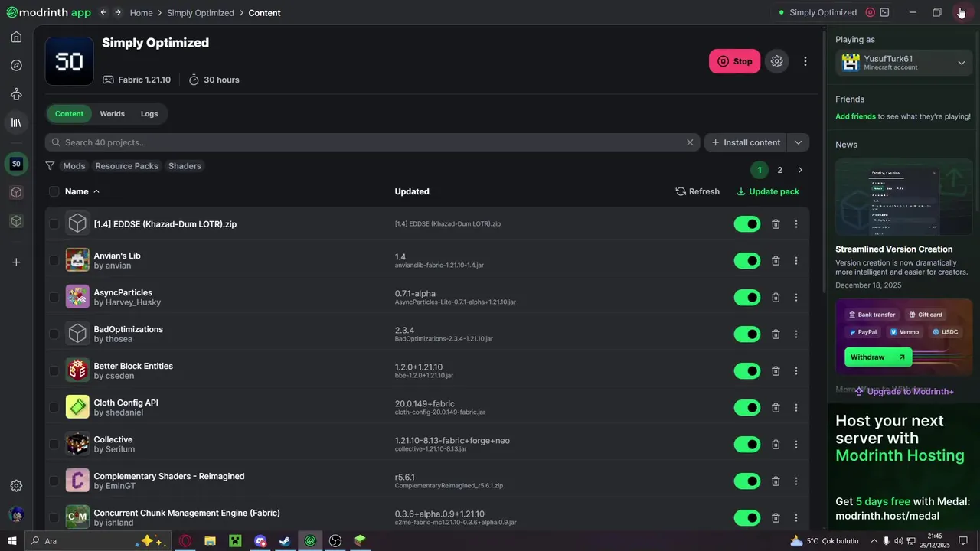The width and height of the screenshot is (980, 551).
Task: Open the Discover content compass icon
Action: [x=16, y=65]
